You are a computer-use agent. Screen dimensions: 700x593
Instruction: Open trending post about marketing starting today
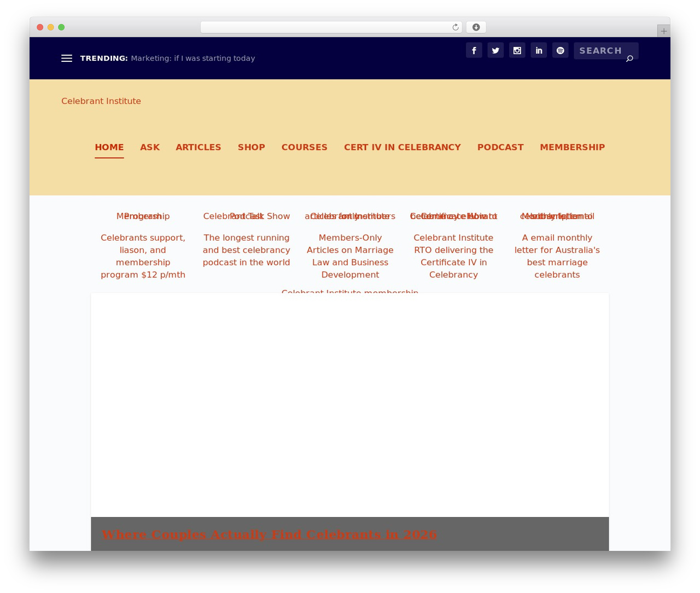tap(193, 59)
